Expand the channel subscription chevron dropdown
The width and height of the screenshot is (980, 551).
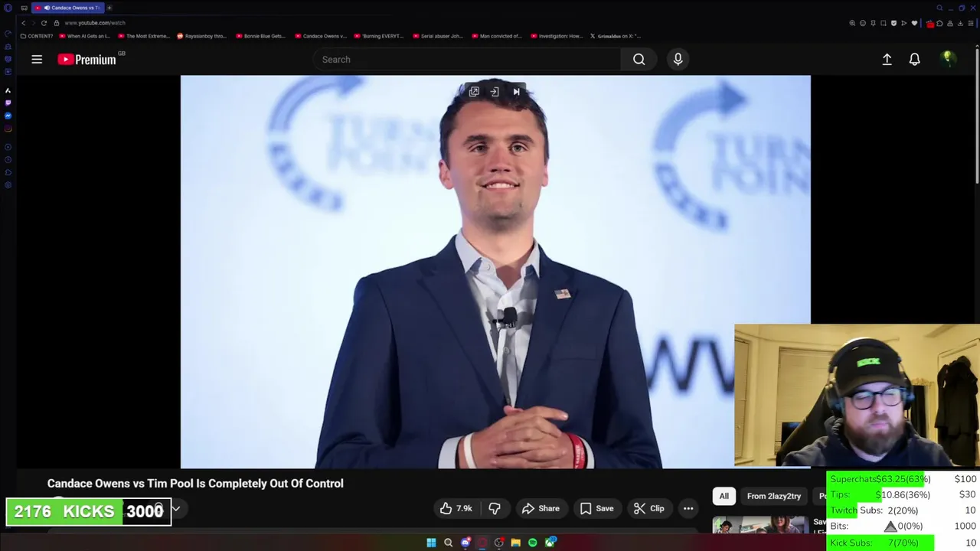175,508
